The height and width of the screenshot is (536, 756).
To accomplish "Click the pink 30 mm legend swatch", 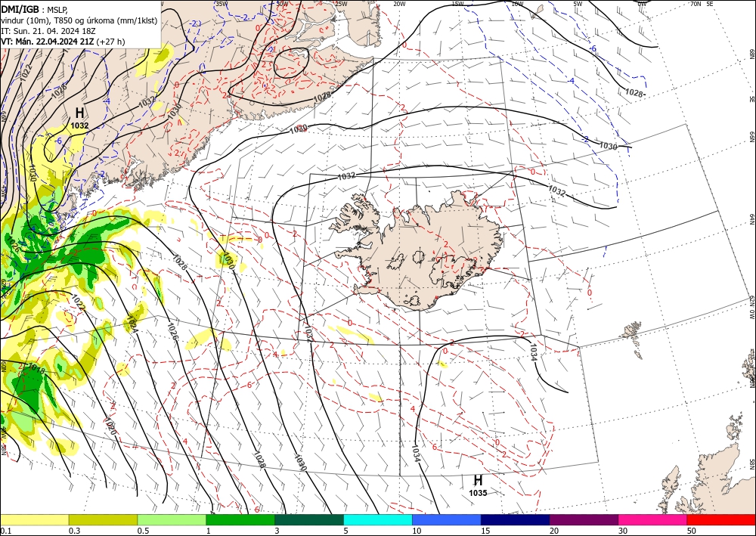I will click(653, 519).
